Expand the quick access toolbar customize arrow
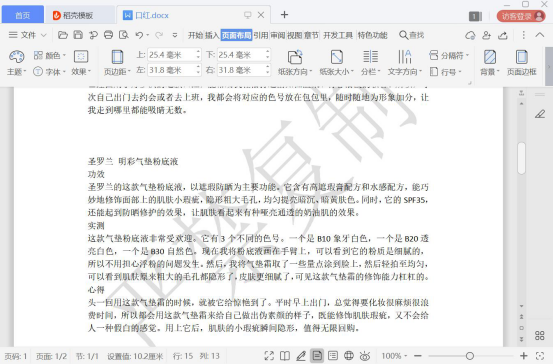Image resolution: width=554 pixels, height=364 pixels. pos(175,35)
